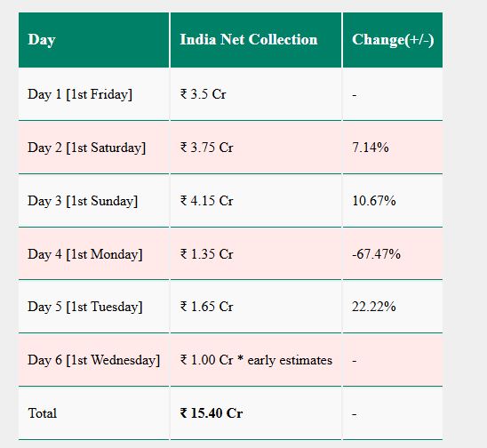Click the ₹ 3.75 Cr value
Image resolution: width=487 pixels, height=448 pixels.
click(206, 148)
